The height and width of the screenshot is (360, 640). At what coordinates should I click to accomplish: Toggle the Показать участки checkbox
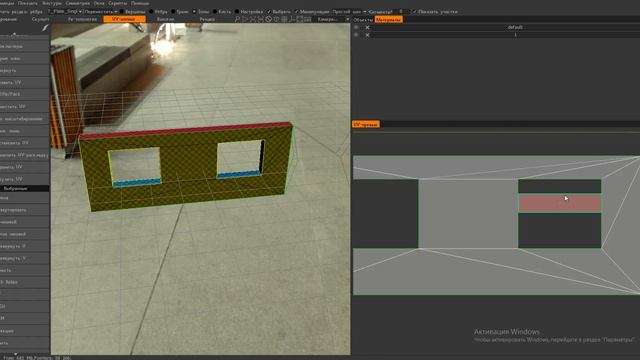click(x=415, y=11)
